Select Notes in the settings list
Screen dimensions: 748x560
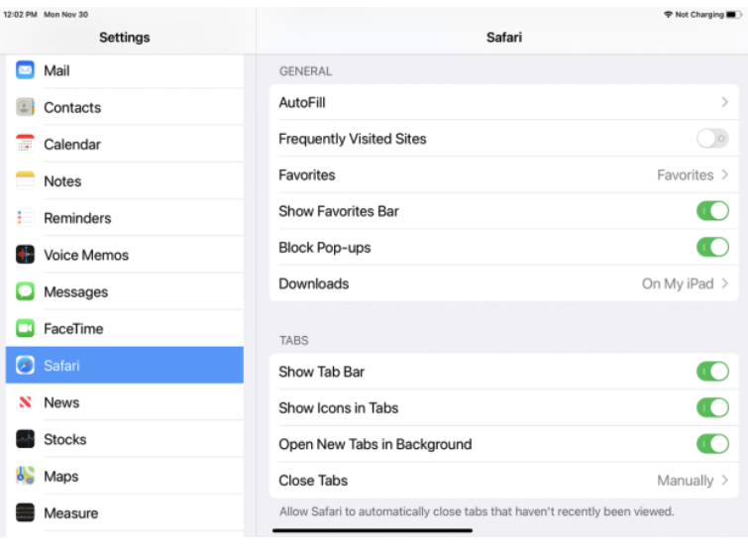point(62,181)
